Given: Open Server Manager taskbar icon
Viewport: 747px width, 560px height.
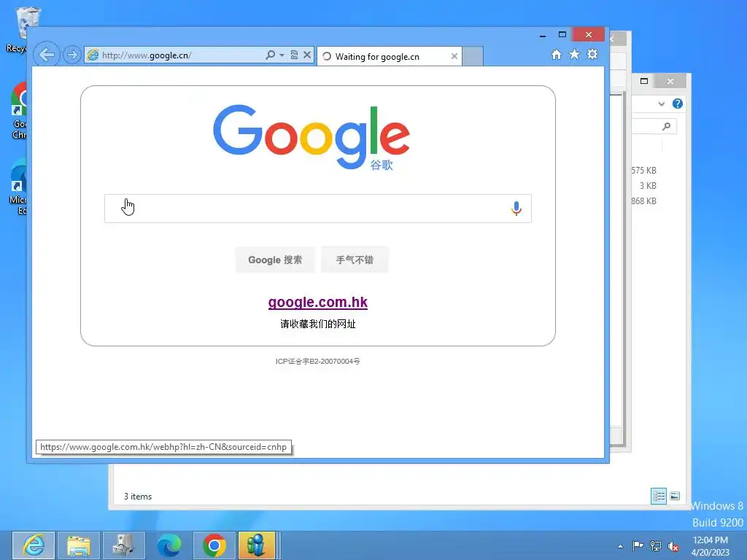Looking at the screenshot, I should click(x=123, y=545).
